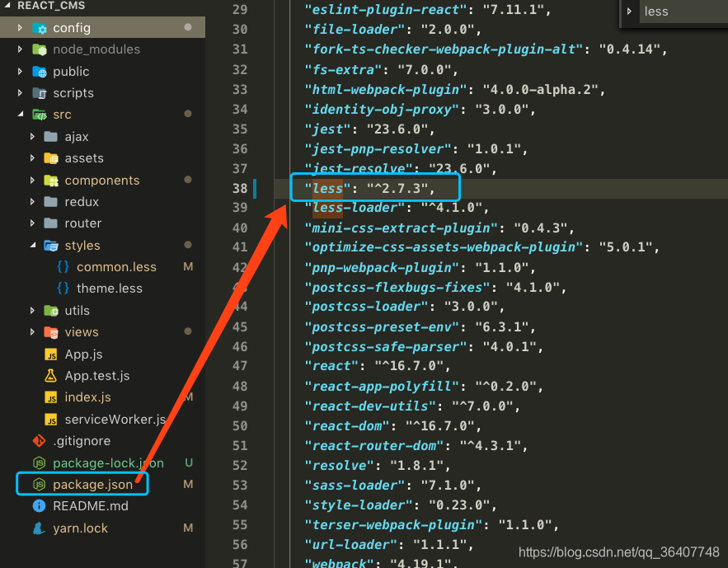This screenshot has width=728, height=568.
Task: Expand the public folder arrow
Action: [20, 72]
